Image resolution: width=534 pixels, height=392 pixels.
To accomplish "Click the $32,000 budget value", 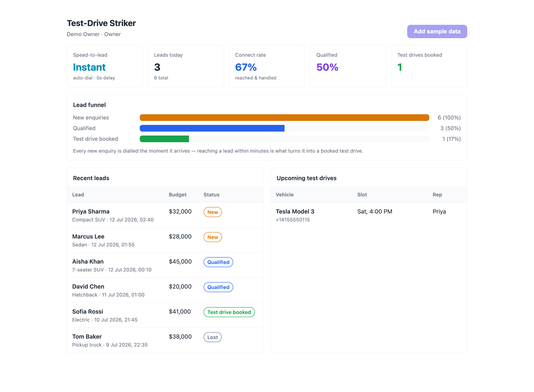I will pos(180,211).
